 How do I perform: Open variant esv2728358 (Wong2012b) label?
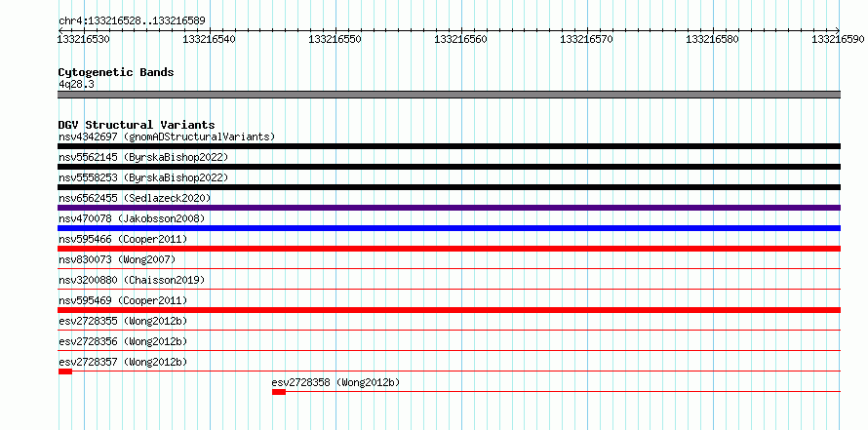pos(336,382)
